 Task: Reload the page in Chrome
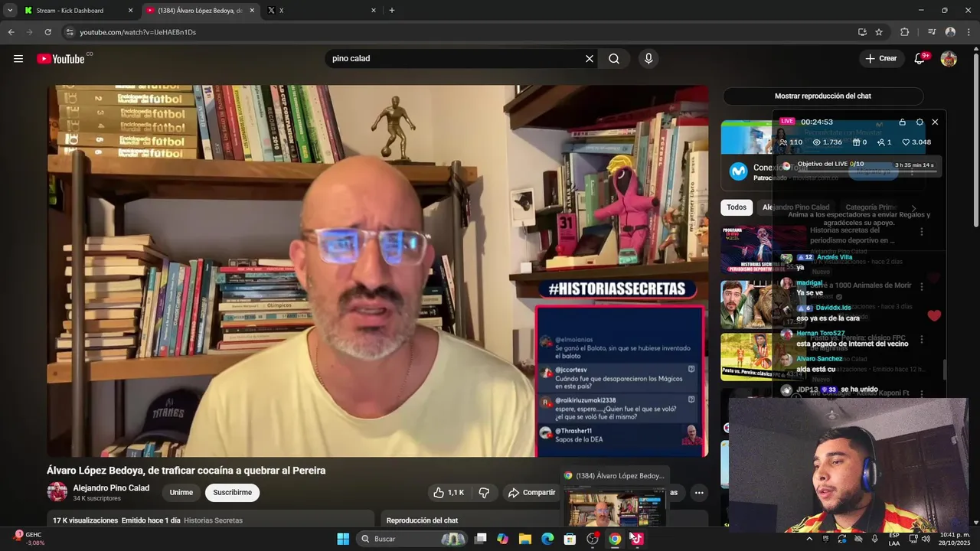47,32
